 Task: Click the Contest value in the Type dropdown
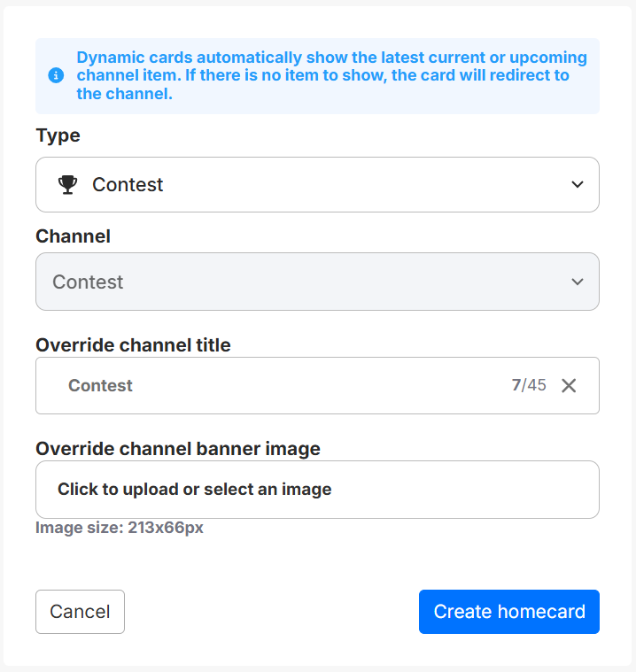(x=128, y=184)
